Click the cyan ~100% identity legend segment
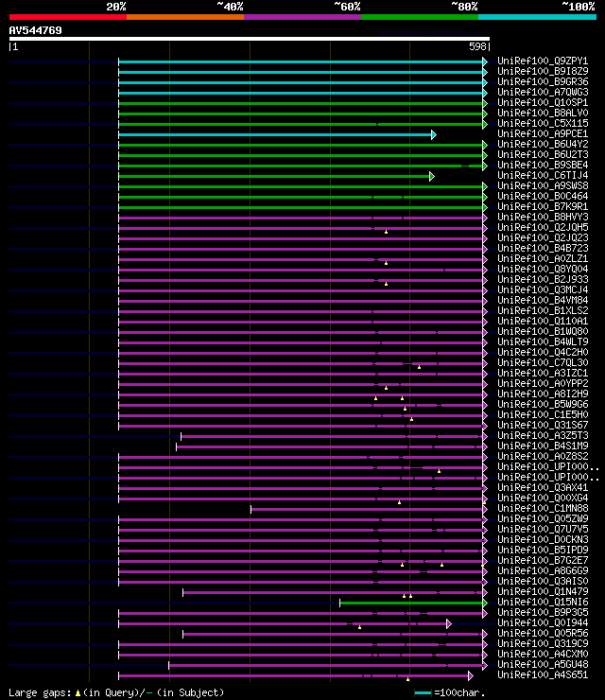 click(x=537, y=17)
